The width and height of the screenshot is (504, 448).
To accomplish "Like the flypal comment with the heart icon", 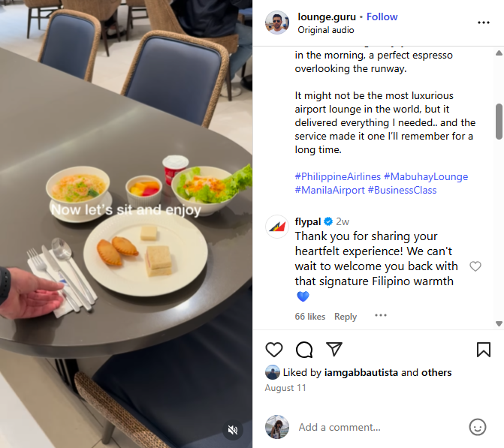I will pyautogui.click(x=475, y=266).
